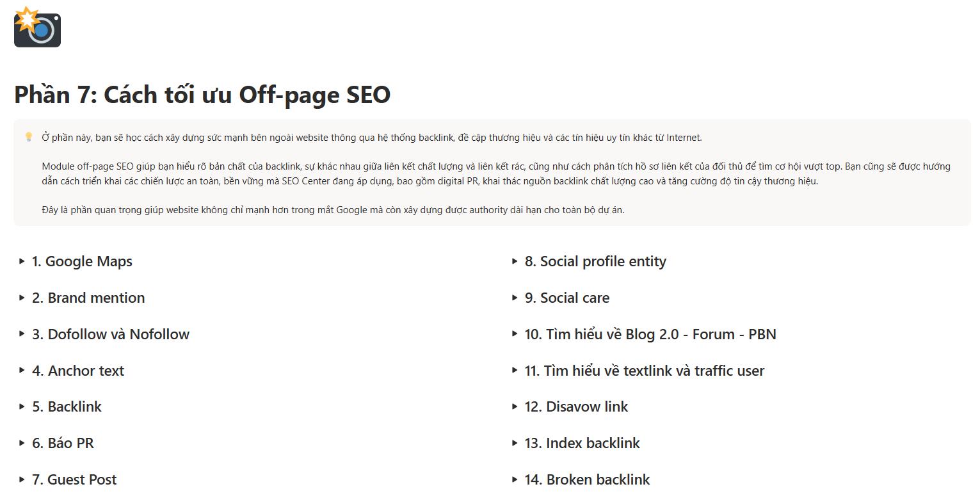
Task: Expand the '8. Social profile entity' item
Action: (595, 261)
